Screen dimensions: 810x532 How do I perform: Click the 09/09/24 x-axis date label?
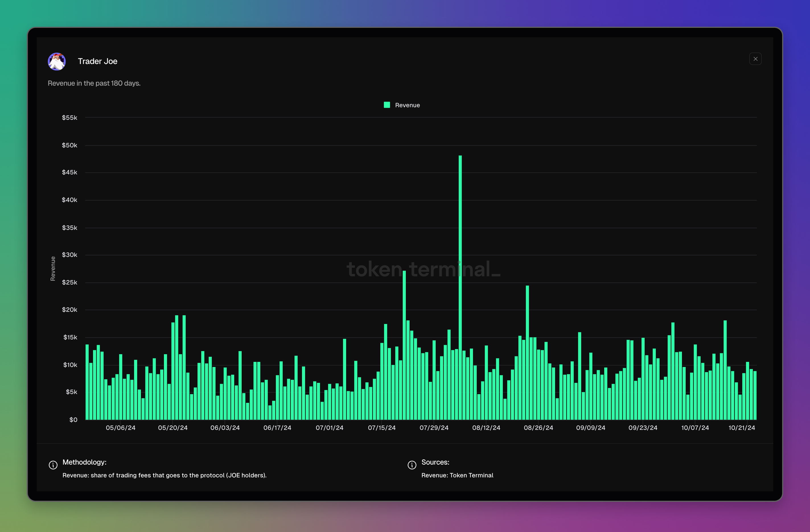point(591,428)
